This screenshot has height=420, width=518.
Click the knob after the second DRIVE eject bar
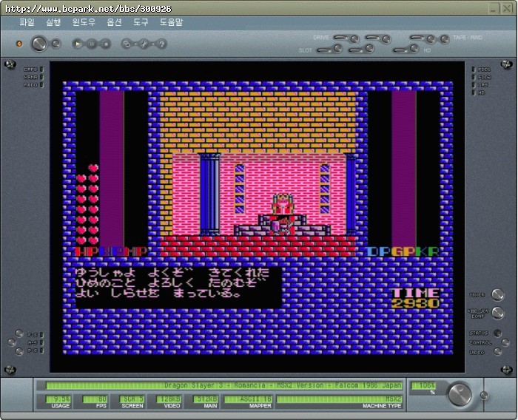click(x=386, y=39)
